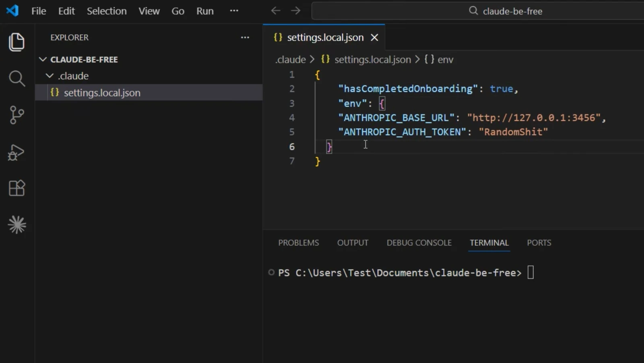Close the settings.local.json editor tab
Image resolution: width=644 pixels, height=363 pixels.
point(374,37)
